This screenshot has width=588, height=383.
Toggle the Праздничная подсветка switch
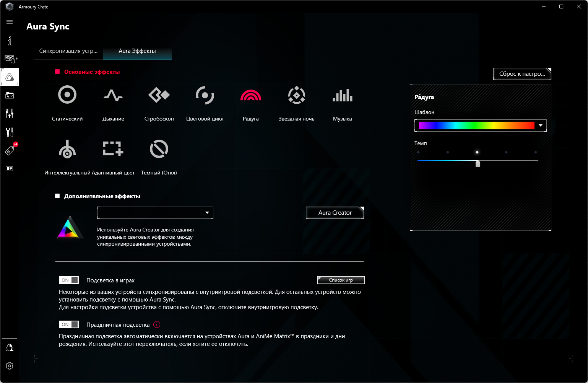pyautogui.click(x=69, y=324)
